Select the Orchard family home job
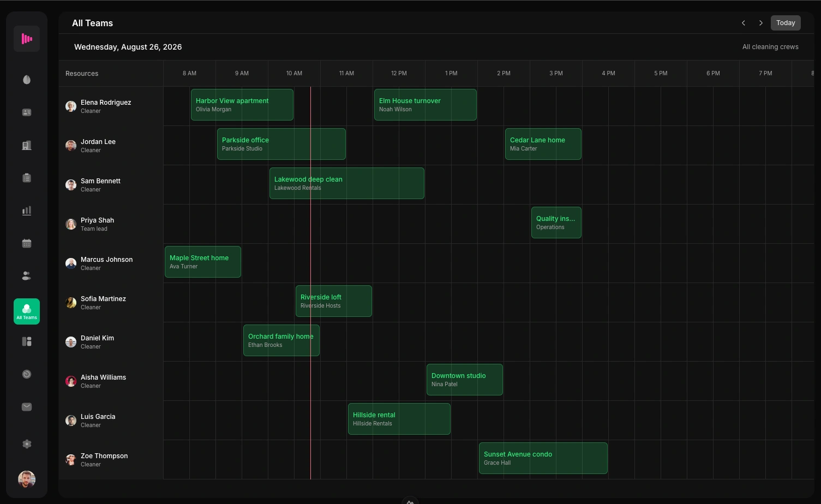The height and width of the screenshot is (504, 821). [x=281, y=340]
